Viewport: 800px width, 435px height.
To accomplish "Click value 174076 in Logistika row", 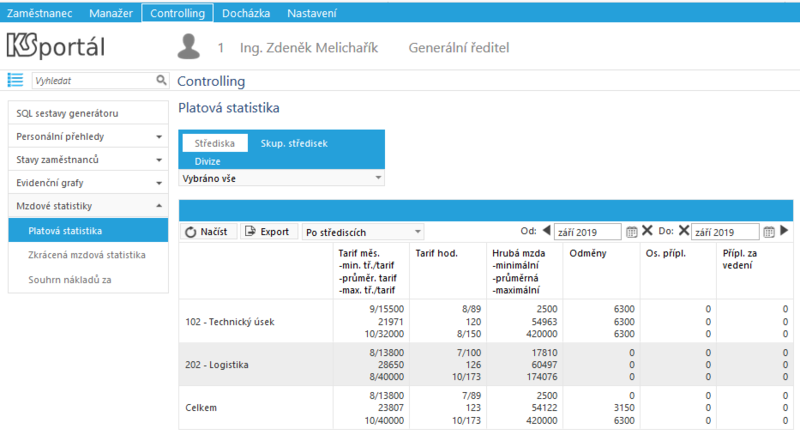I will pyautogui.click(x=542, y=377).
